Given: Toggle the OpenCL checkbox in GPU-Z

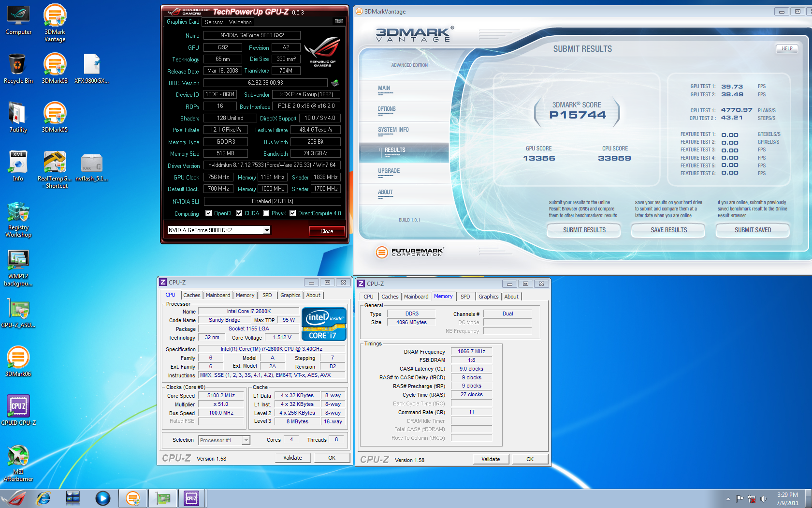Looking at the screenshot, I should 209,213.
